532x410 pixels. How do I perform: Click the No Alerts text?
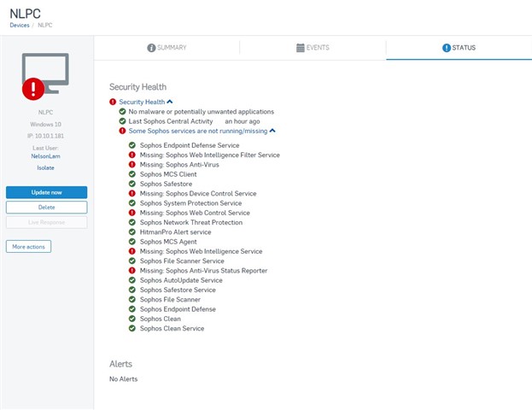click(124, 379)
